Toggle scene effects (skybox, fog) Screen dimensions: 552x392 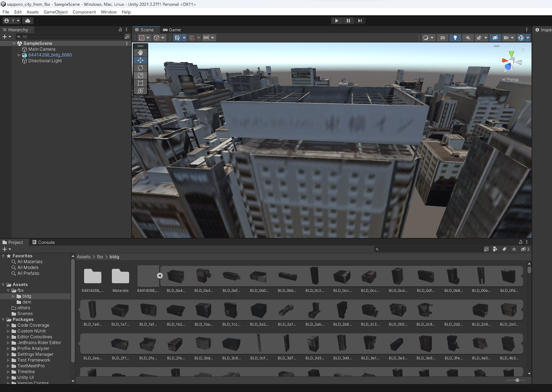click(x=479, y=38)
